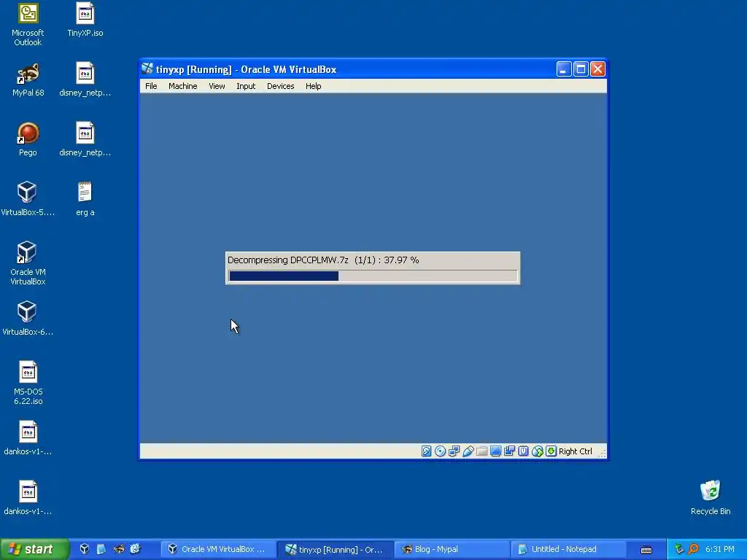The image size is (747, 560).
Task: Click the network adapters status icon
Action: point(454,451)
